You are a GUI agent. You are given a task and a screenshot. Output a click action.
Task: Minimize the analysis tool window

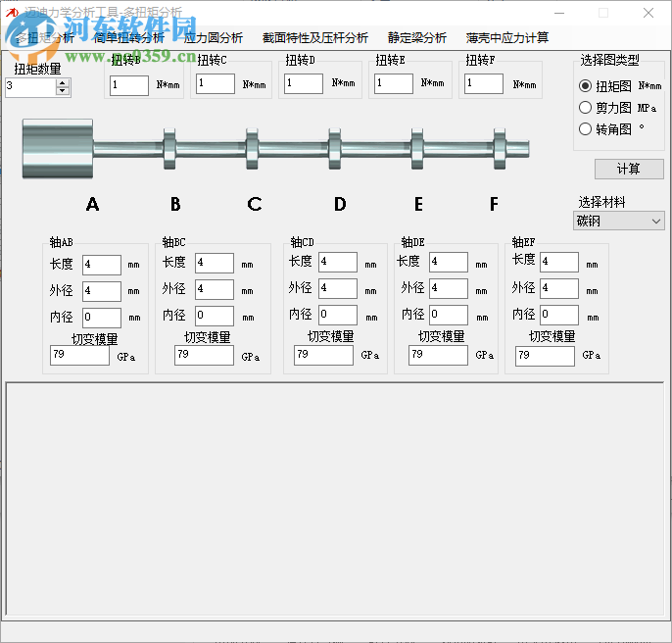[x=559, y=13]
